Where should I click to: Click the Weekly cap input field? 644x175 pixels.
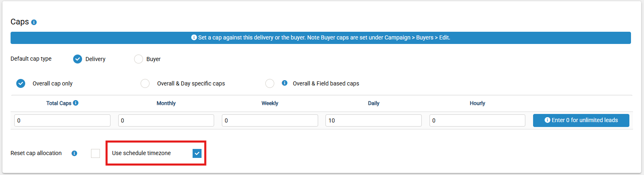270,120
